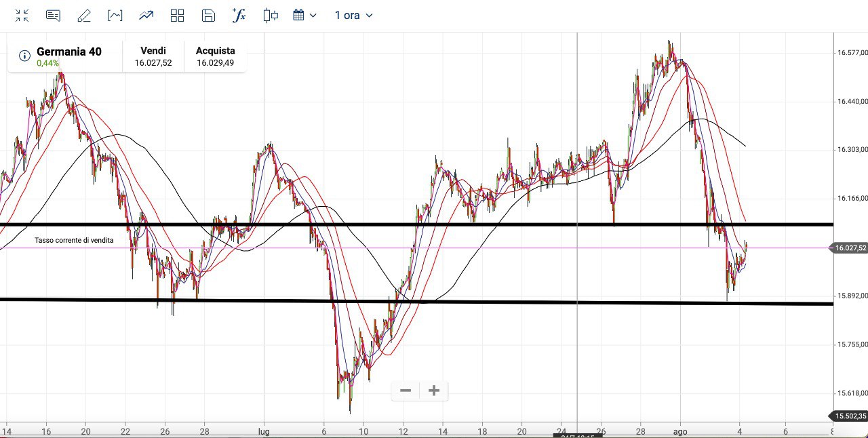
Task: Open the four-square grid layout icon
Action: click(x=178, y=16)
